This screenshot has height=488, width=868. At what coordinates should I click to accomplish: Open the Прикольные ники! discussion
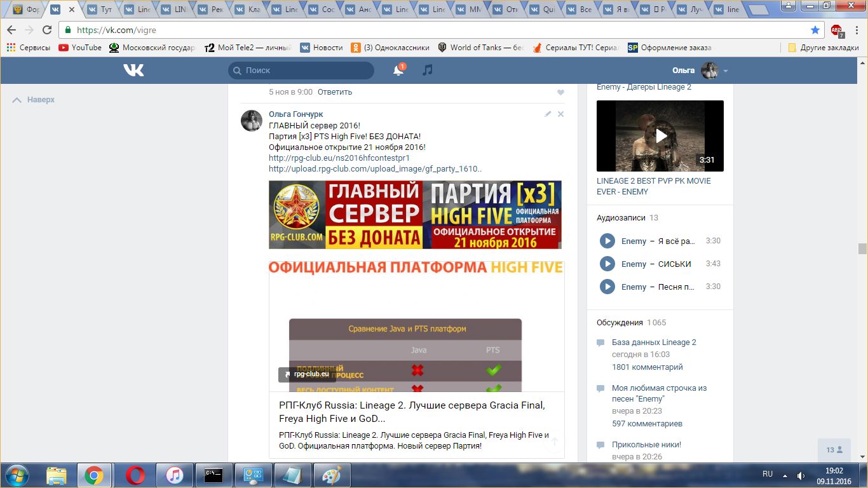(646, 445)
